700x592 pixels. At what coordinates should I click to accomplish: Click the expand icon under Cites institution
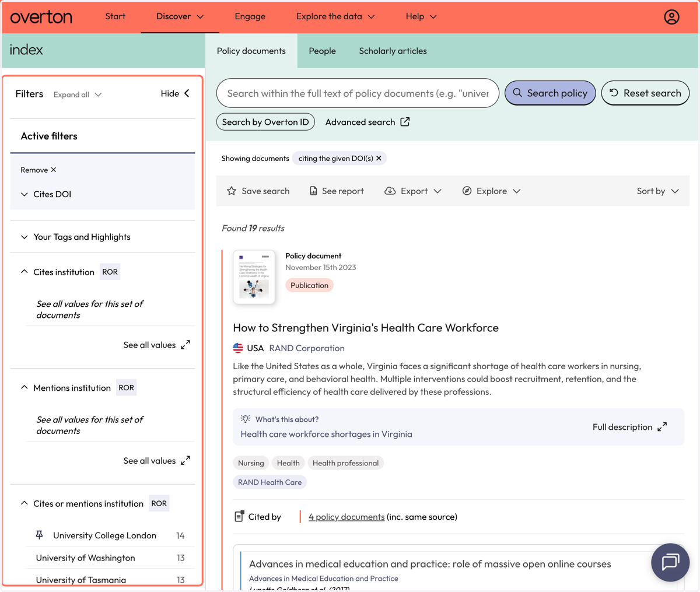[185, 345]
